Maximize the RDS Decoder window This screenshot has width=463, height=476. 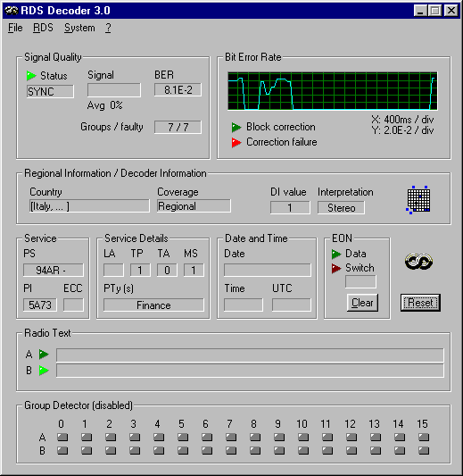[x=434, y=11]
